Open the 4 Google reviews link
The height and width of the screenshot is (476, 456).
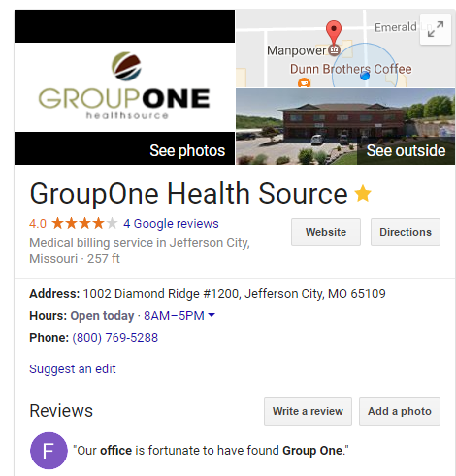pyautogui.click(x=171, y=224)
